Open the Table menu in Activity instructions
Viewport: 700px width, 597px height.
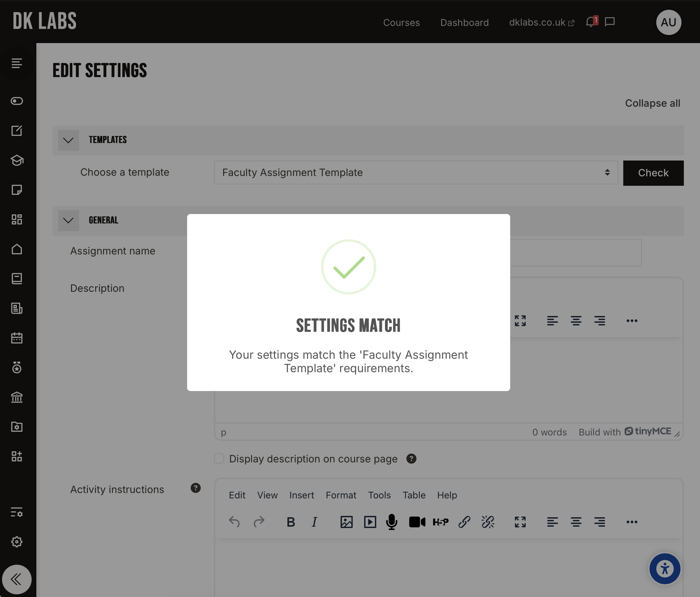[414, 495]
